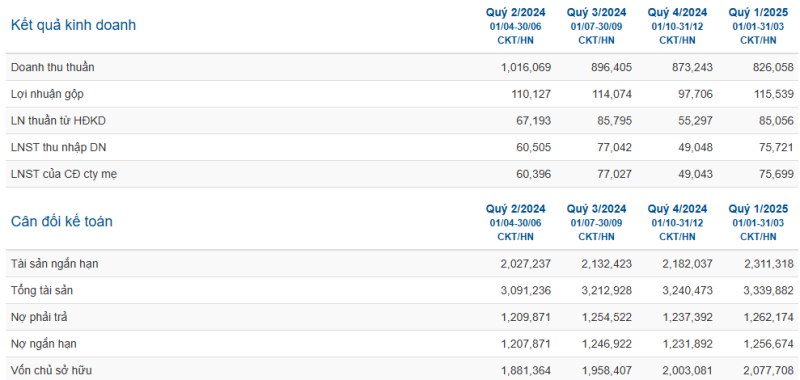Select the Quý 1/2025 header under Cân đối kế toán
Image resolution: width=800 pixels, height=380 pixels.
758,209
